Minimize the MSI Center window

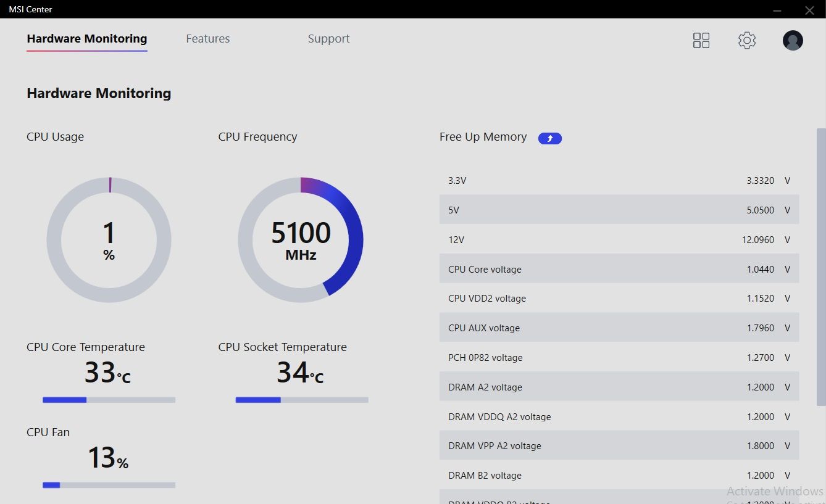777,10
